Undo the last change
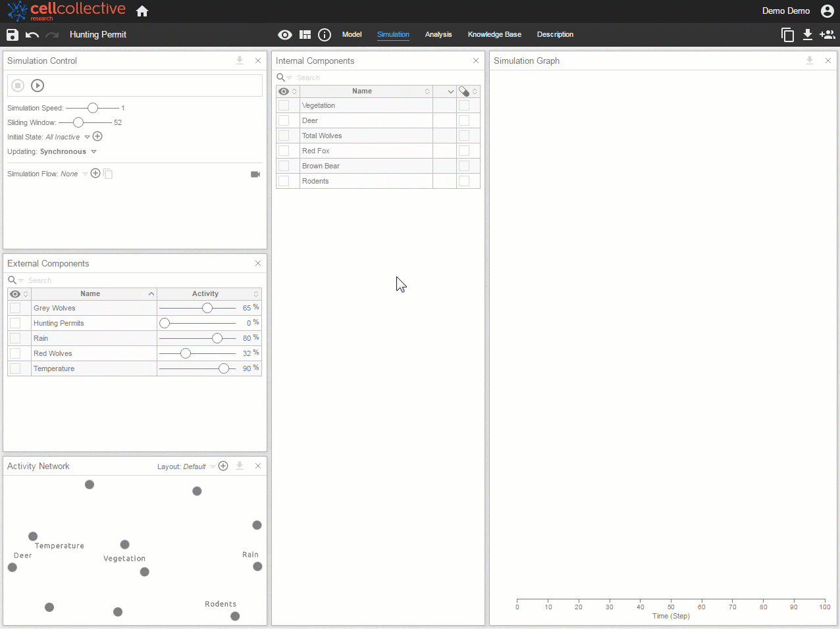This screenshot has width=840, height=629. [32, 35]
